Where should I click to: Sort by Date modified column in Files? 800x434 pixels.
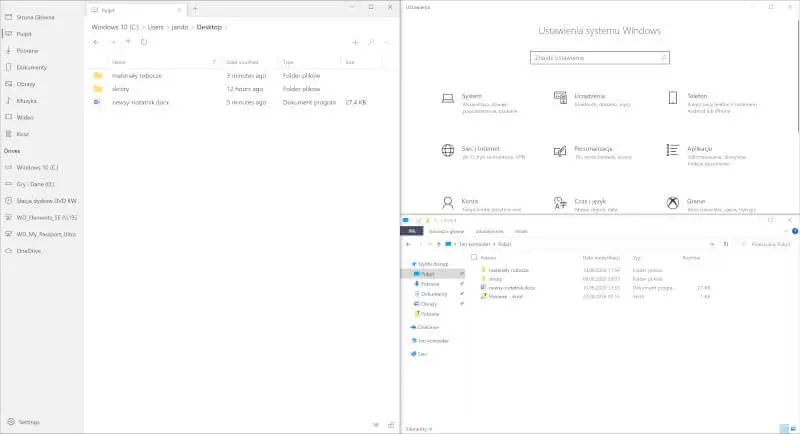[x=242, y=62]
